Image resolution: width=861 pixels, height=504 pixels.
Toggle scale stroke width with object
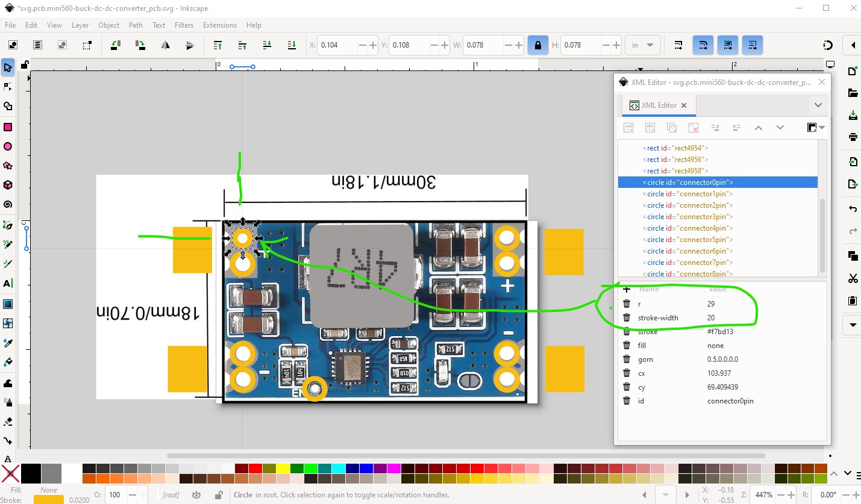[x=678, y=45]
